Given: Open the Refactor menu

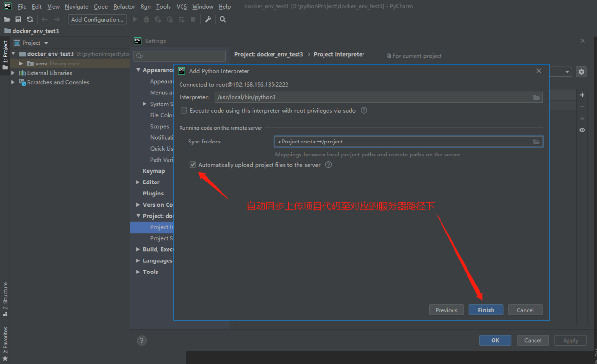Looking at the screenshot, I should (x=124, y=6).
